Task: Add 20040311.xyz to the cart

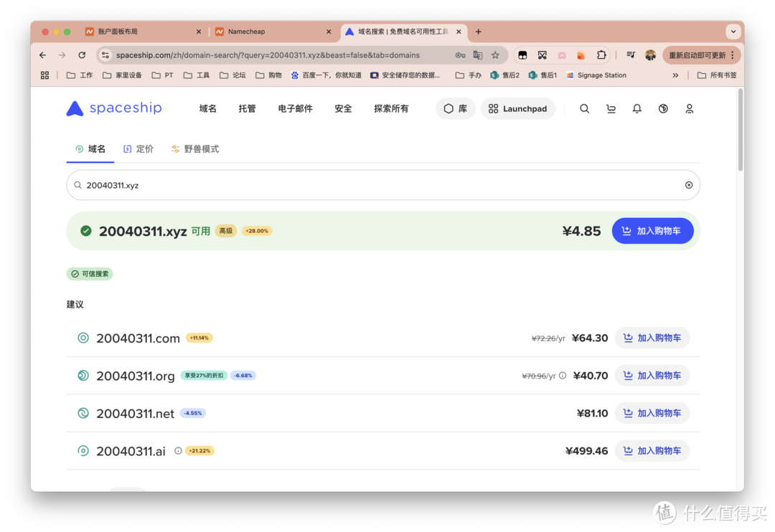Action: (x=652, y=230)
